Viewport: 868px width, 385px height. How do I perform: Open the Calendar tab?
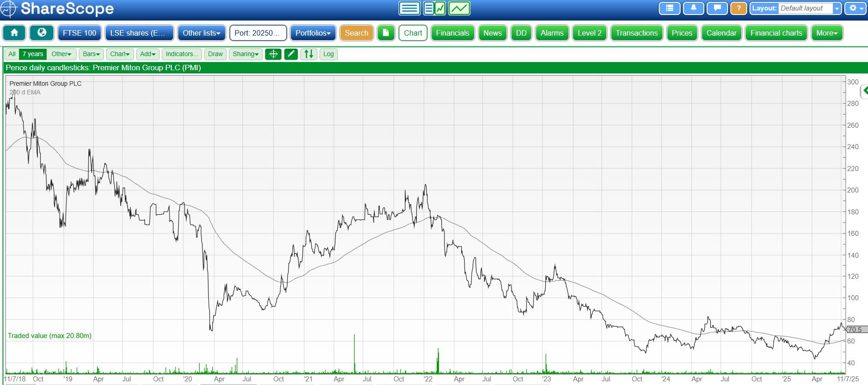point(721,33)
